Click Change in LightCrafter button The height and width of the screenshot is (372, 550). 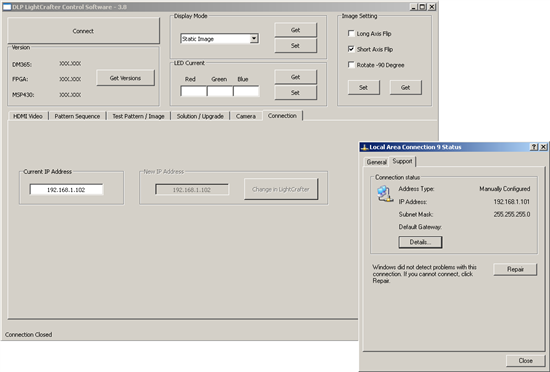coord(281,189)
